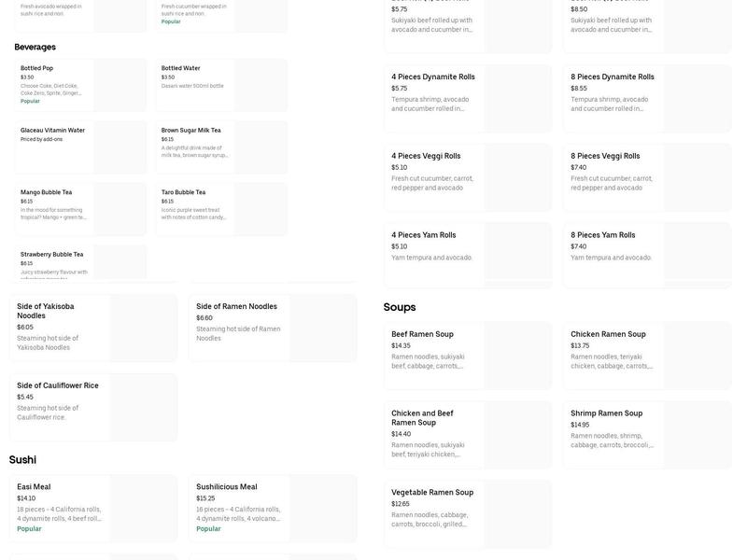The width and height of the screenshot is (747, 560).
Task: Select Side of Yakisoba Noodles
Action: click(93, 328)
